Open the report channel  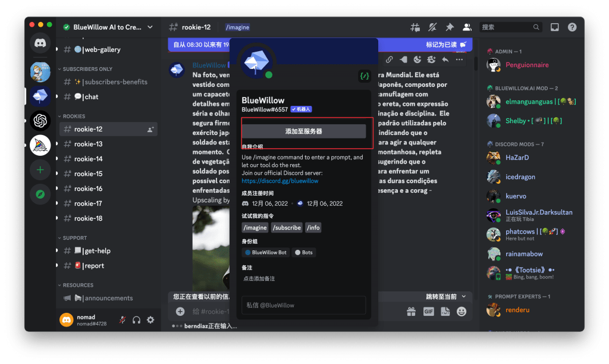(108, 266)
